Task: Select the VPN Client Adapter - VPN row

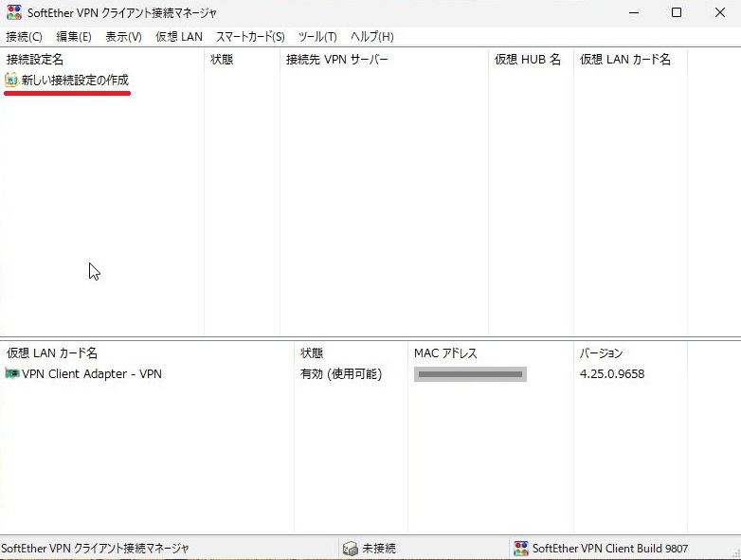Action: tap(344, 373)
